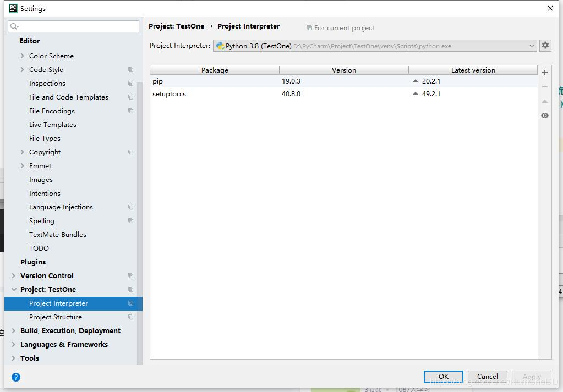This screenshot has height=392, width=563.
Task: Click the copy icon beside Version Control
Action: pos(130,276)
